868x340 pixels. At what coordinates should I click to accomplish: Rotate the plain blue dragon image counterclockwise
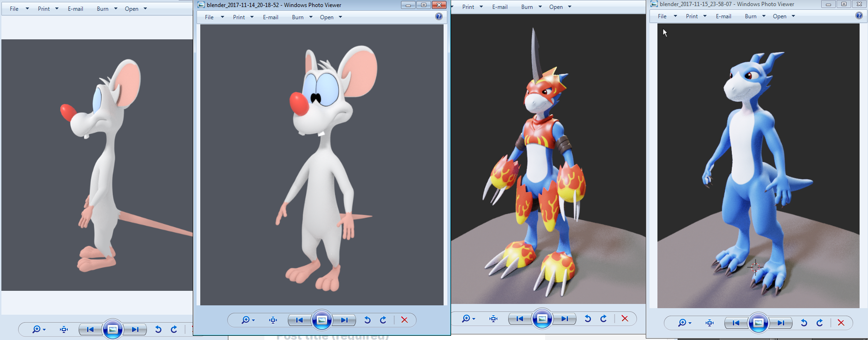click(803, 323)
